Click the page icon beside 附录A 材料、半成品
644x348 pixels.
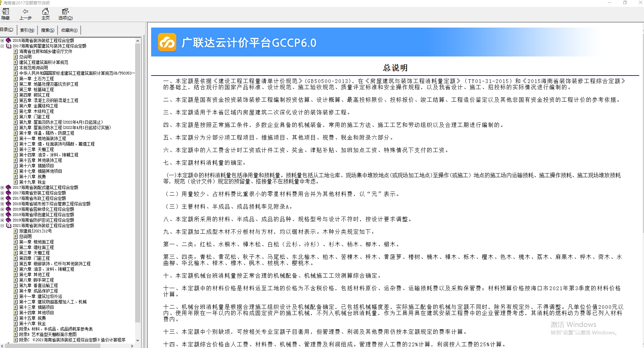(16, 329)
